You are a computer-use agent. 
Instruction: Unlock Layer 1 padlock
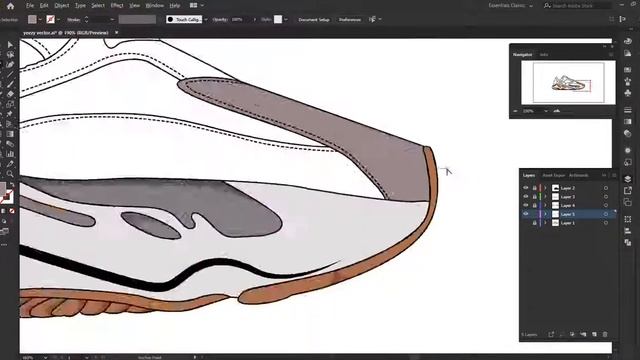tap(534, 223)
